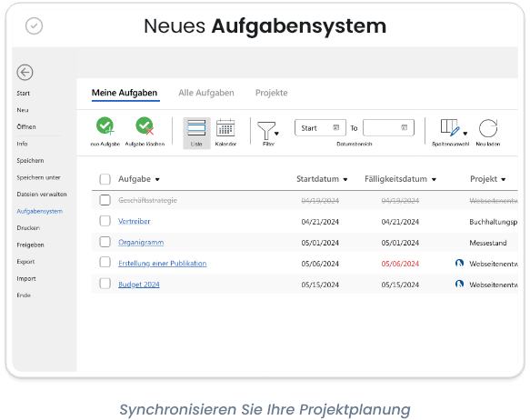Tick the checkbox for Budget 2024

coord(105,284)
